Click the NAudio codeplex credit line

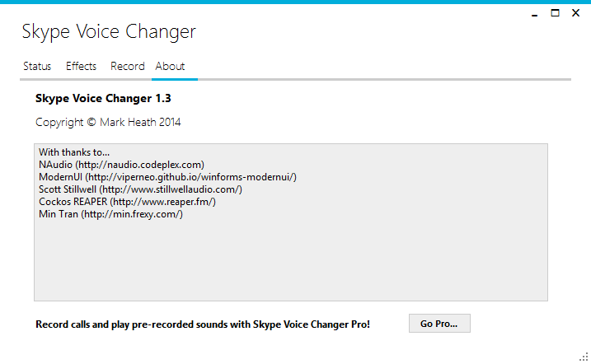(121, 165)
